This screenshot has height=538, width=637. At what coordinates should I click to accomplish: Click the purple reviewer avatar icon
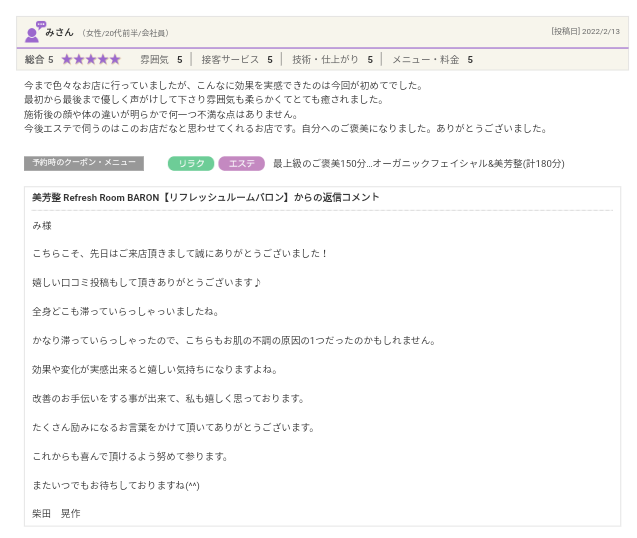[x=33, y=32]
